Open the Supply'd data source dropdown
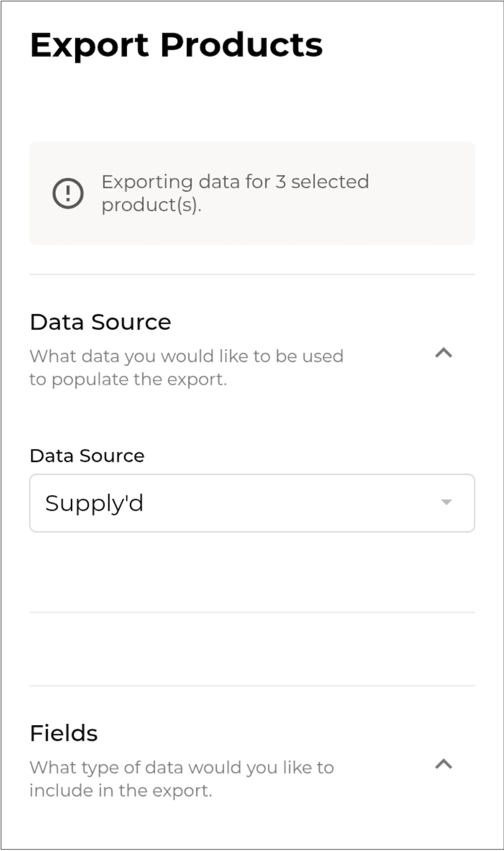This screenshot has width=504, height=851. point(251,503)
